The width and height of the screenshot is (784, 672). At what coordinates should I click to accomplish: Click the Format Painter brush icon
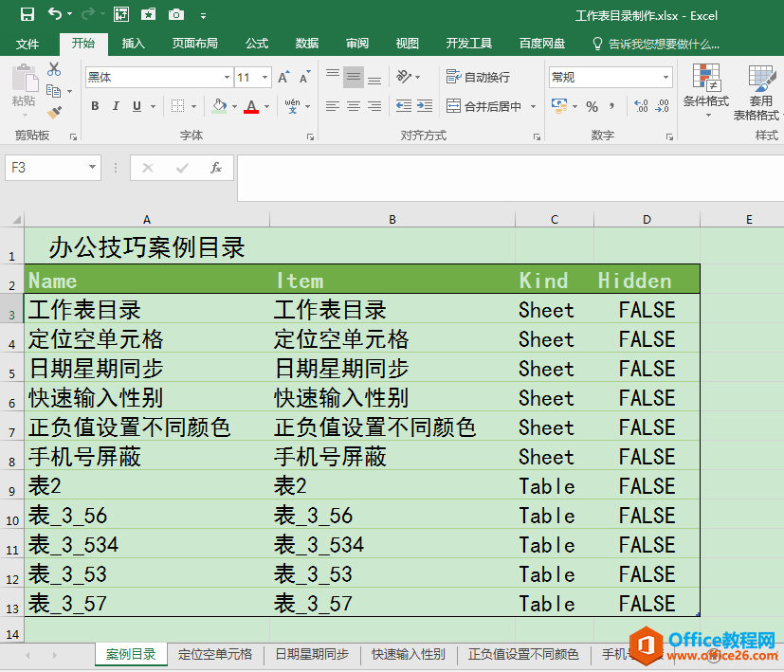pyautogui.click(x=54, y=113)
